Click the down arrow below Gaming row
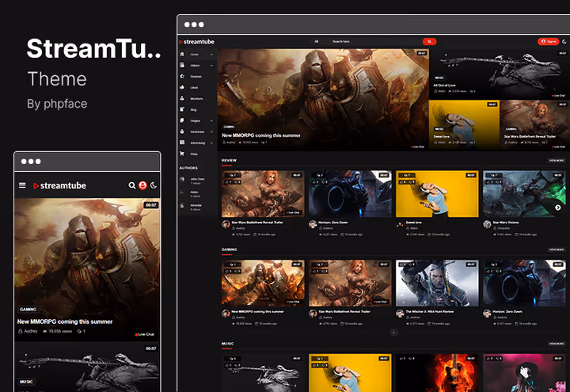Screen dimensions: 570x392 [393, 333]
